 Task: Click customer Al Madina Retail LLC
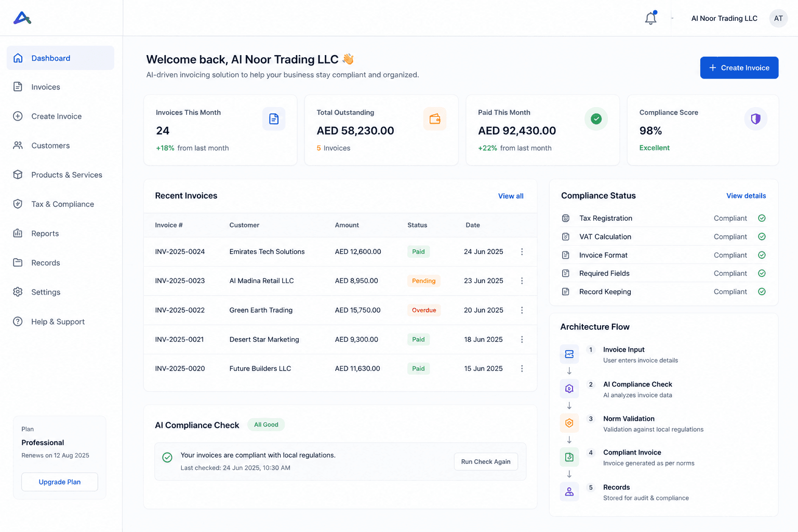261,281
